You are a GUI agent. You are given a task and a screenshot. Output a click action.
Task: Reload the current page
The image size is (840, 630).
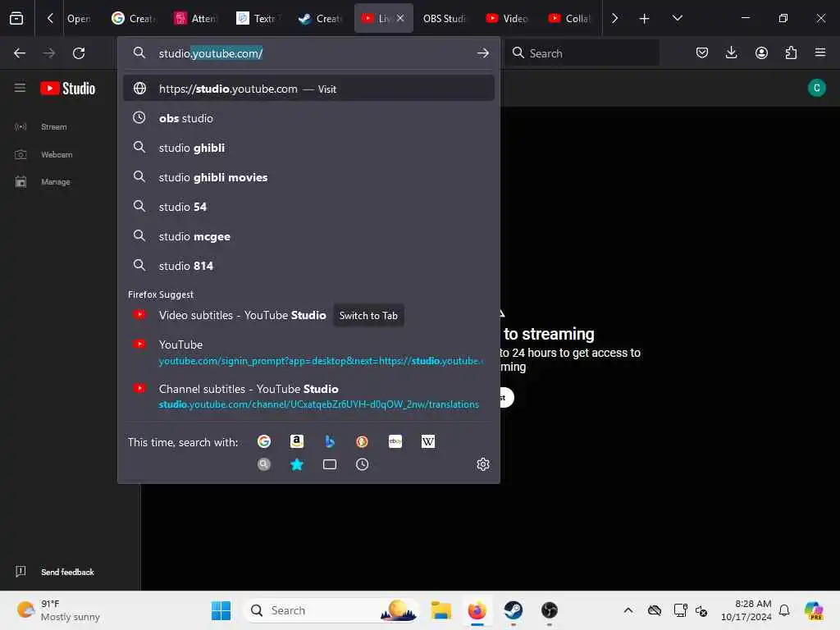tap(79, 53)
